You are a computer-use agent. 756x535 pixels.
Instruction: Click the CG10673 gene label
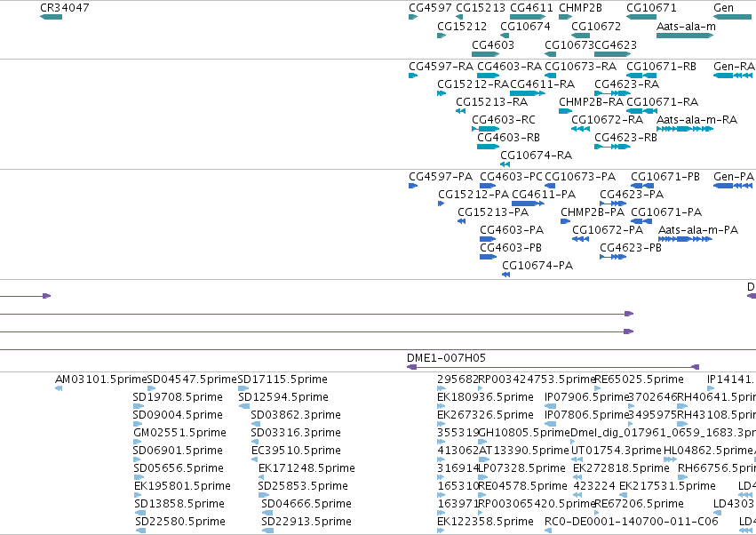point(569,44)
